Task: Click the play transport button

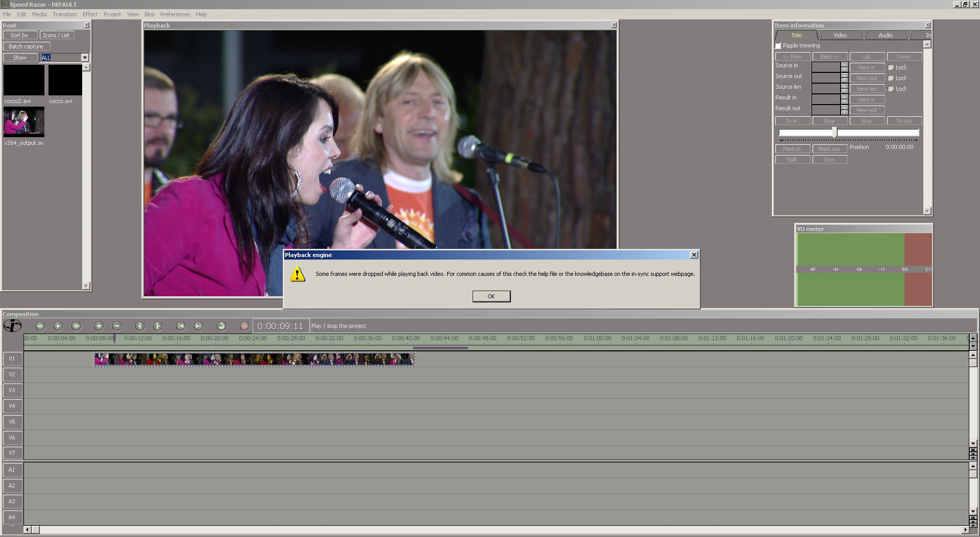Action: point(58,326)
